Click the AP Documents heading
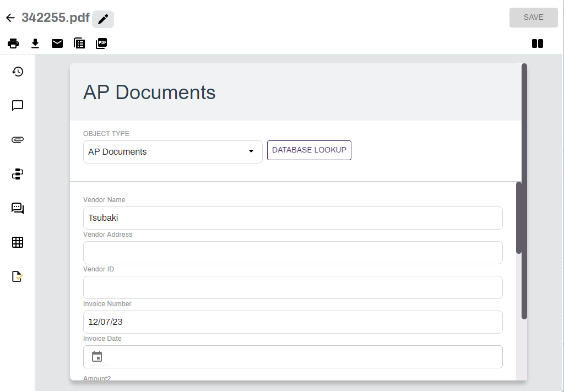The width and height of the screenshot is (564, 392). click(149, 92)
